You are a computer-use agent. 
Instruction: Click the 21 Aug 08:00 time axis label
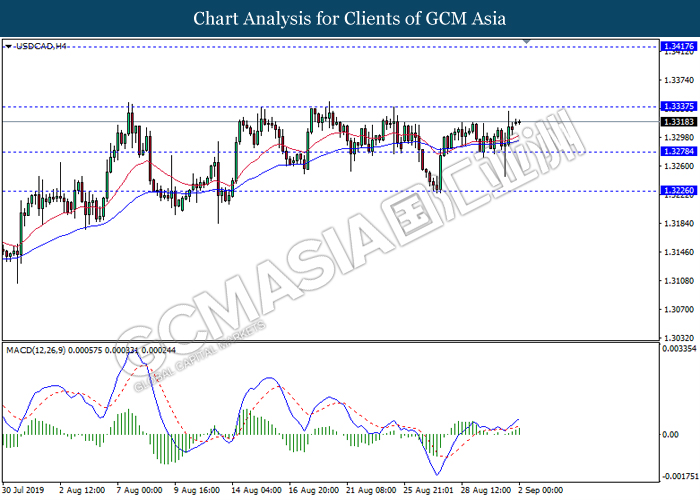(x=369, y=491)
